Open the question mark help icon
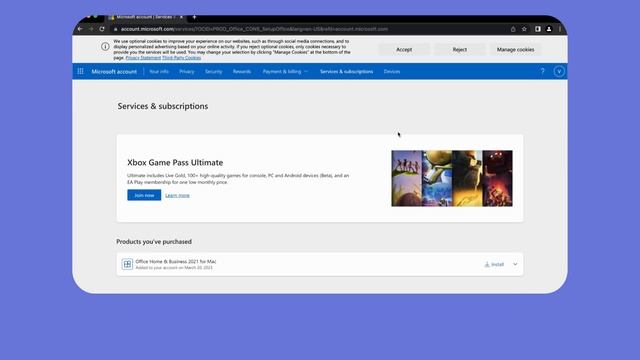The height and width of the screenshot is (360, 640). click(x=542, y=71)
